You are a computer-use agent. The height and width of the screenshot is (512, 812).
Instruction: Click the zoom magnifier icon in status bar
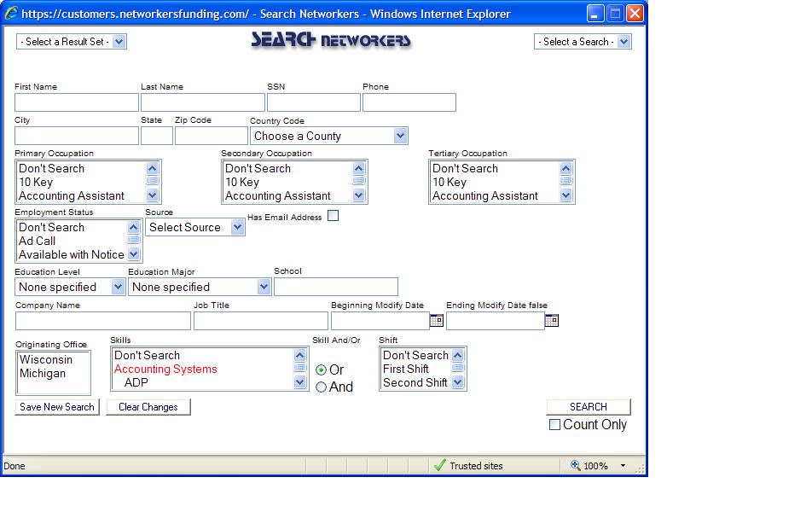pos(576,465)
